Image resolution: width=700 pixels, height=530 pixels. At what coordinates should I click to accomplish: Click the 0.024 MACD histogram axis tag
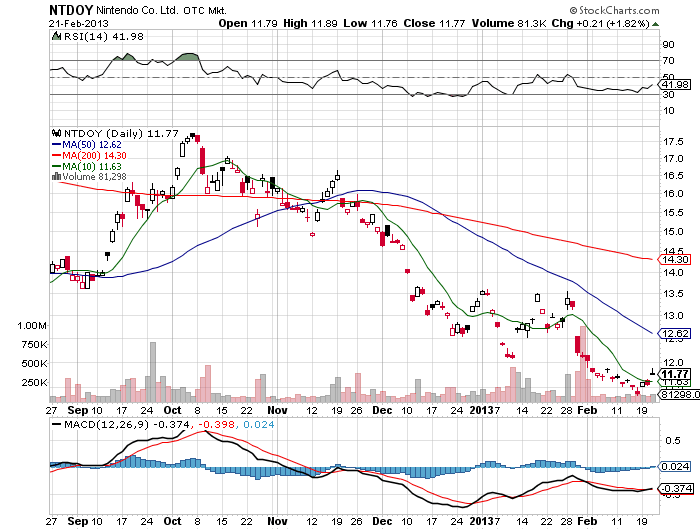pyautogui.click(x=675, y=467)
